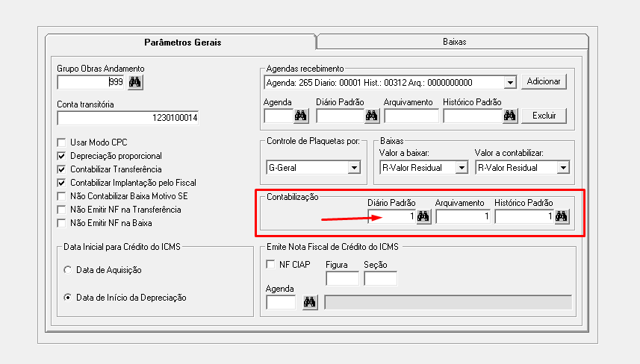
Task: Select Data de Aquisição radio option
Action: (68, 270)
